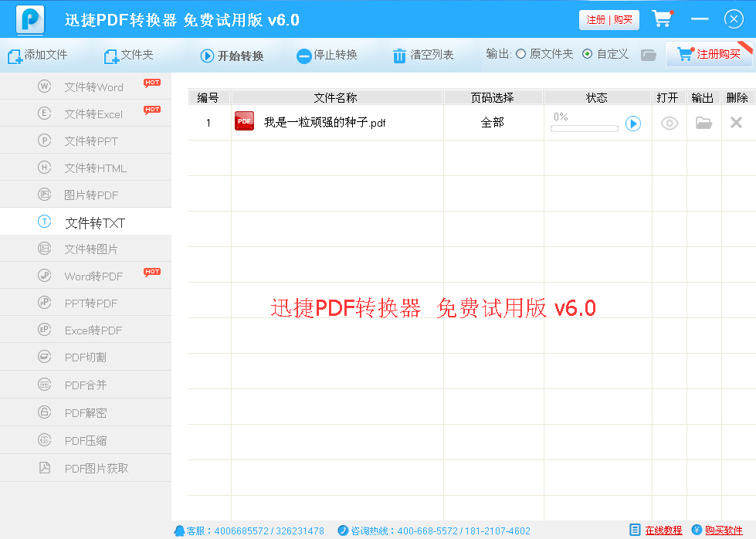Preview file with eye icon in row 1

(670, 124)
